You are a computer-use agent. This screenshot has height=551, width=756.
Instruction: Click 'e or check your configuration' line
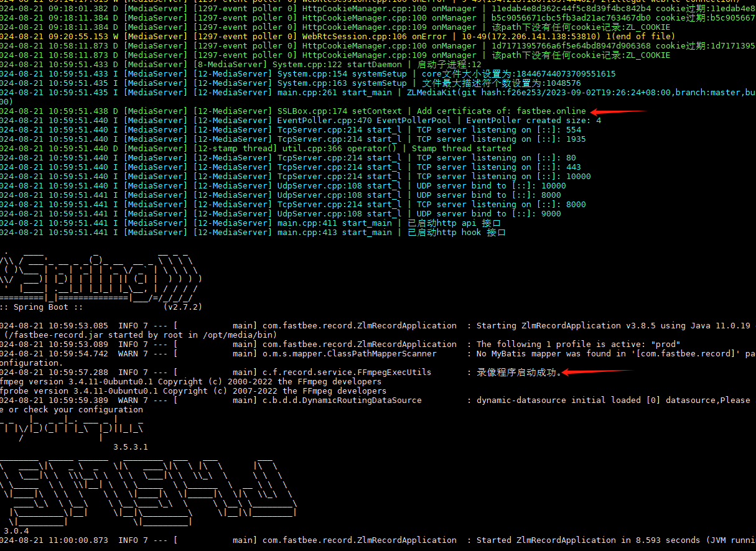coord(72,410)
